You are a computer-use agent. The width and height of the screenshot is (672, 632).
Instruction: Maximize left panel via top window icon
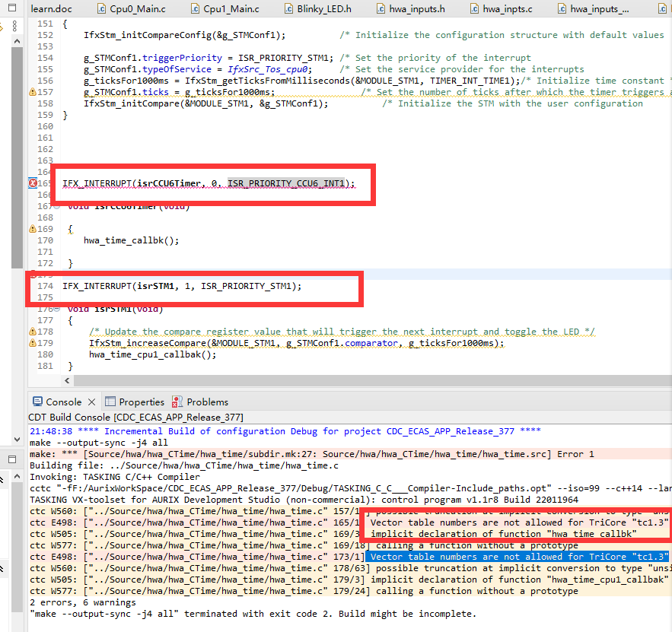coord(12,8)
